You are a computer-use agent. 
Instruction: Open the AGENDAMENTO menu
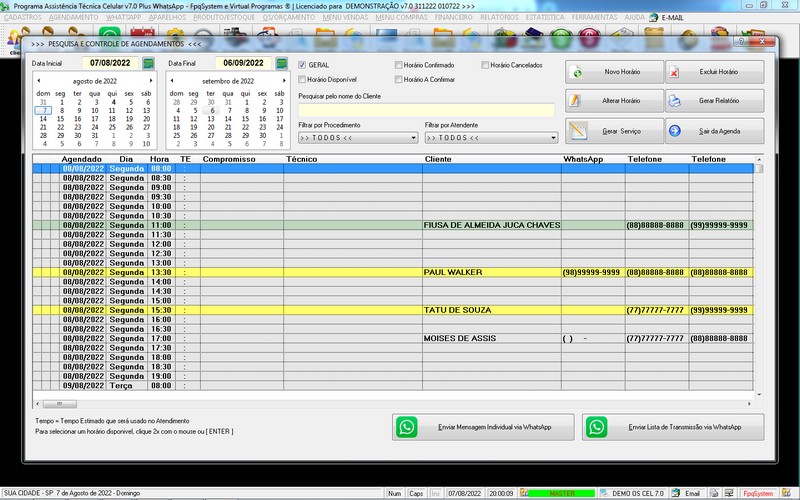pyautogui.click(x=73, y=17)
